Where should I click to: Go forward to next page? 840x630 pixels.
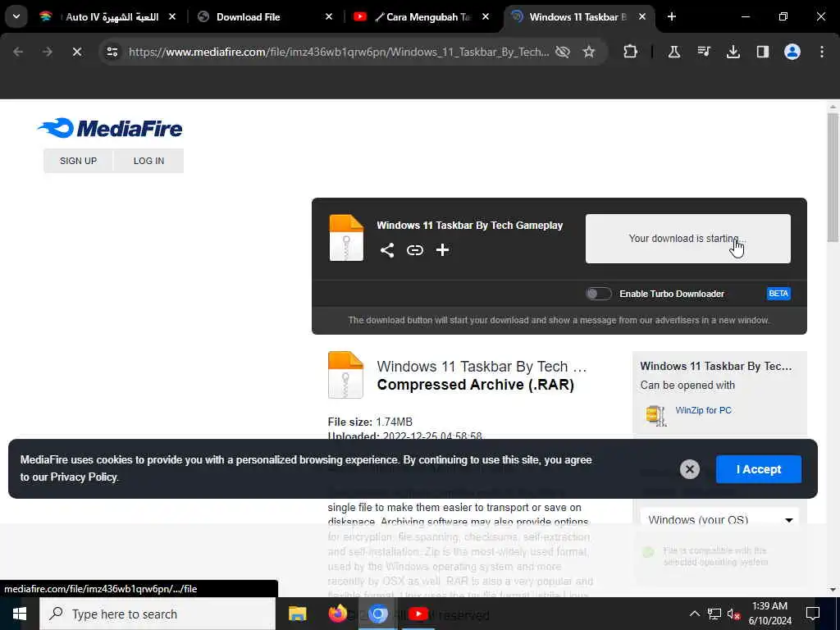[48, 52]
